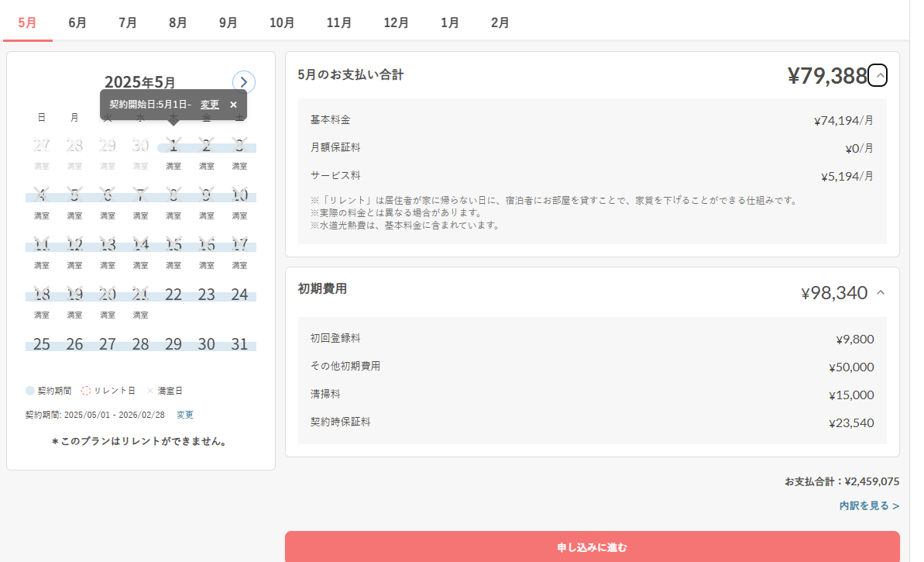Advance the calendar to the next month
Image resolution: width=924 pixels, height=562 pixels.
pyautogui.click(x=243, y=81)
